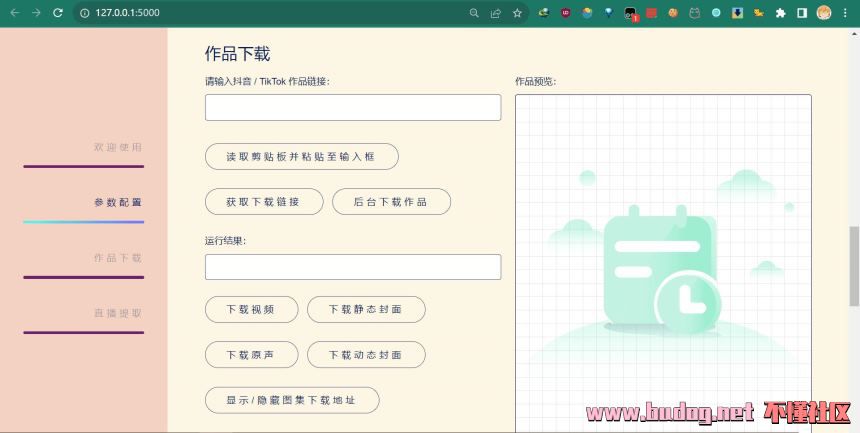
Task: Click the 作品预览 placeholder image
Action: click(x=663, y=263)
